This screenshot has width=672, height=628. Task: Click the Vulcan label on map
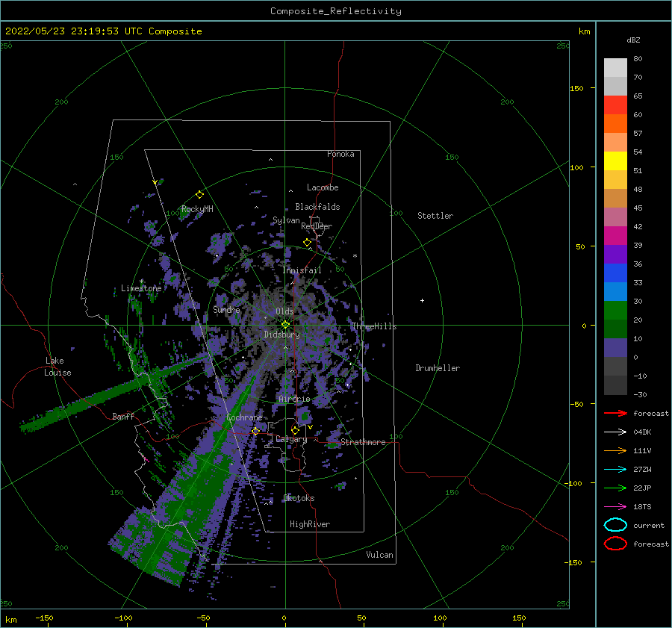coord(380,555)
